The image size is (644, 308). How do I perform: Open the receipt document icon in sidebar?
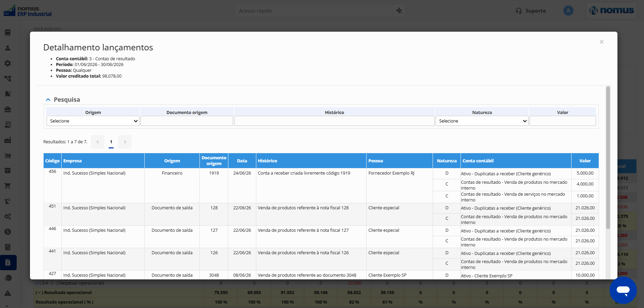(x=8, y=125)
